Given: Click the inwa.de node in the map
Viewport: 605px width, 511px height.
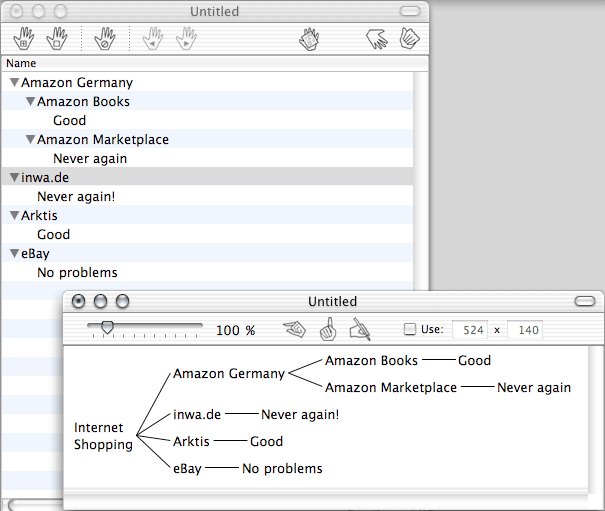Looking at the screenshot, I should pos(197,415).
